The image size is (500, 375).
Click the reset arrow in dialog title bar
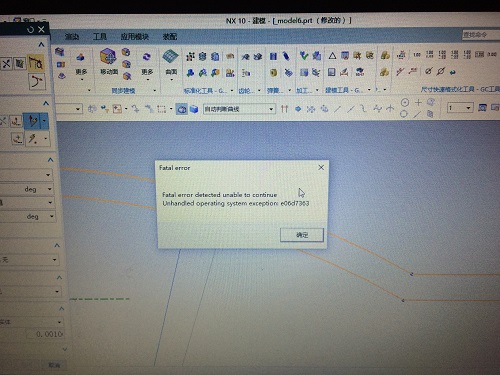click(31, 30)
